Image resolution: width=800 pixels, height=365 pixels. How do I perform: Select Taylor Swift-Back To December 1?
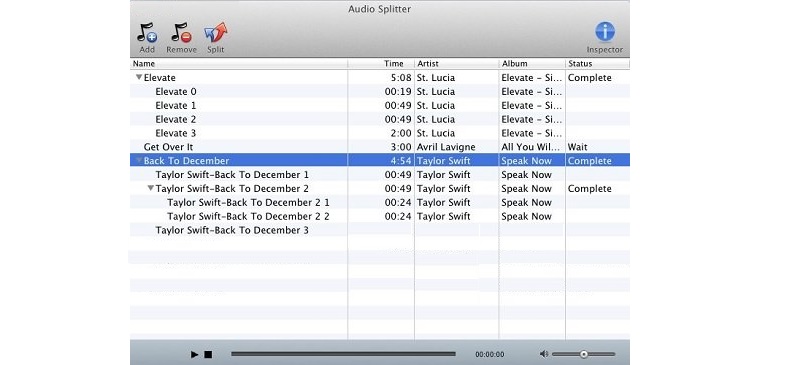(380, 175)
